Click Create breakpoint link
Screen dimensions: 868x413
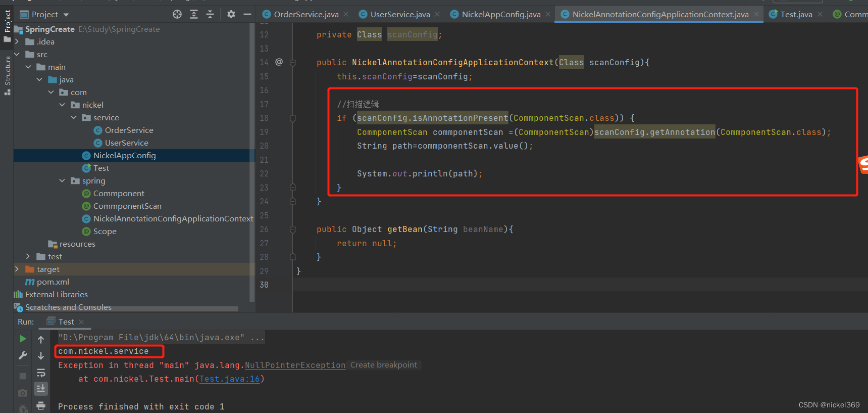tap(384, 365)
